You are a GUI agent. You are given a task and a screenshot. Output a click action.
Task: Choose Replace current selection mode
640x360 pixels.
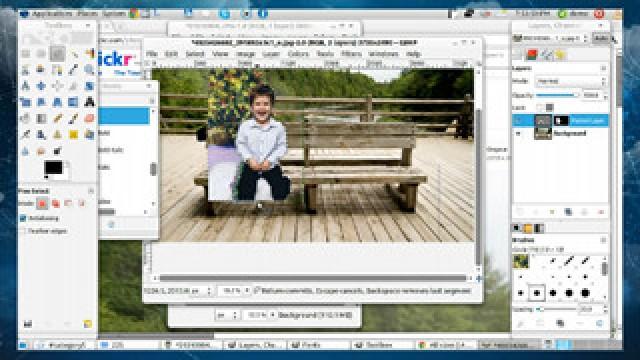tap(42, 203)
